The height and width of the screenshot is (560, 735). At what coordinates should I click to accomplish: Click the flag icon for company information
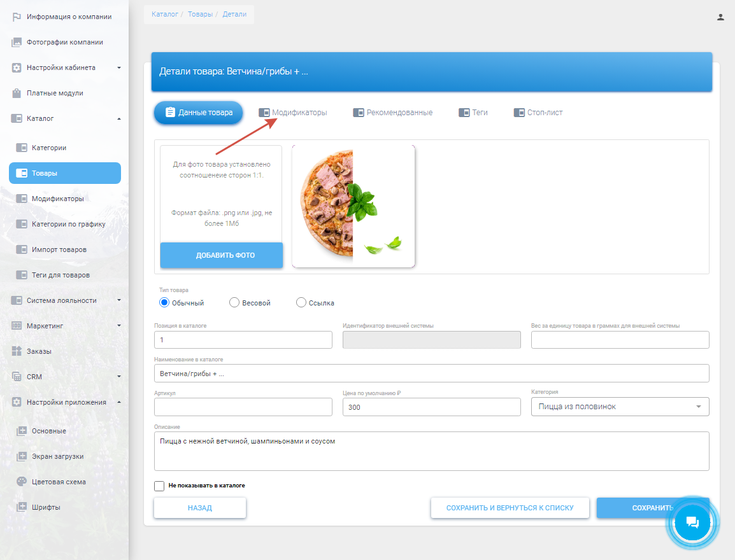17,17
